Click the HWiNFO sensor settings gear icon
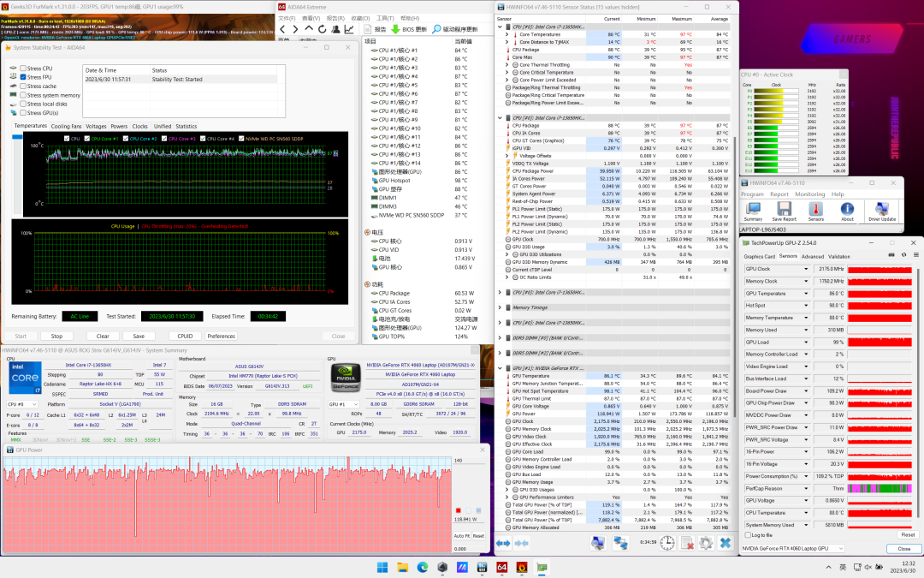 click(x=705, y=543)
